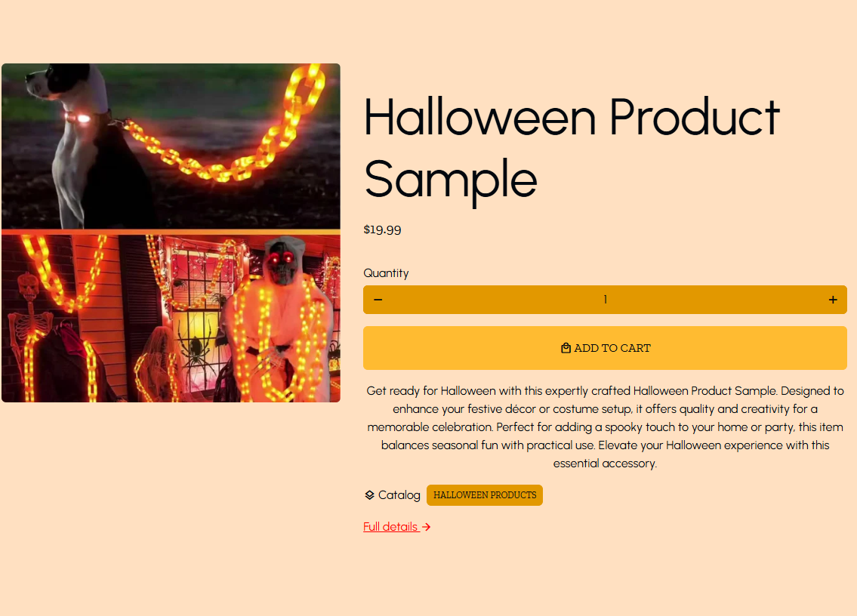Click the Halloween Product Sample title
Image resolution: width=857 pixels, height=616 pixels.
(x=571, y=148)
